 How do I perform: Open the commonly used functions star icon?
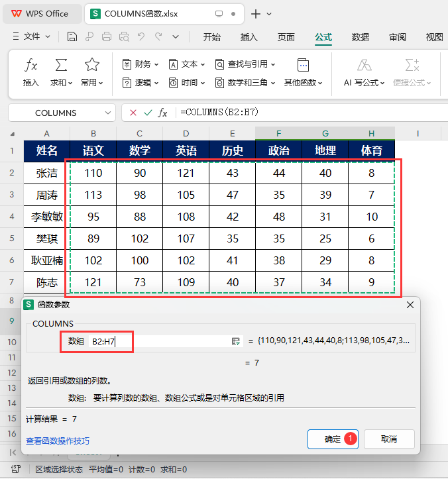(x=91, y=64)
